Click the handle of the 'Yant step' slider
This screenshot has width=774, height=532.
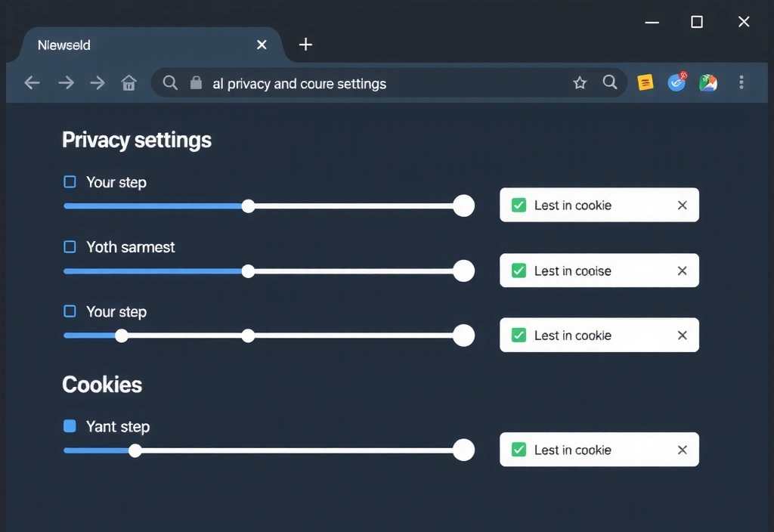coord(135,450)
